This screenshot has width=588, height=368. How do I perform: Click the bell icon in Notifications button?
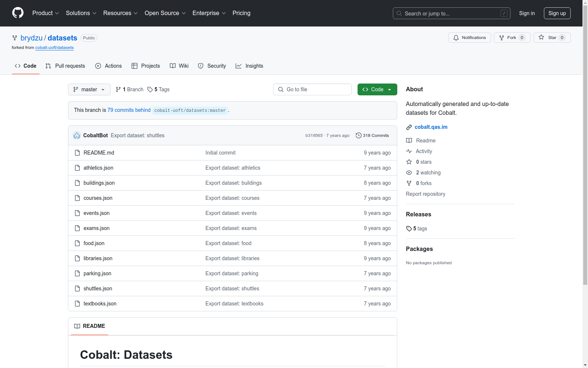(456, 38)
